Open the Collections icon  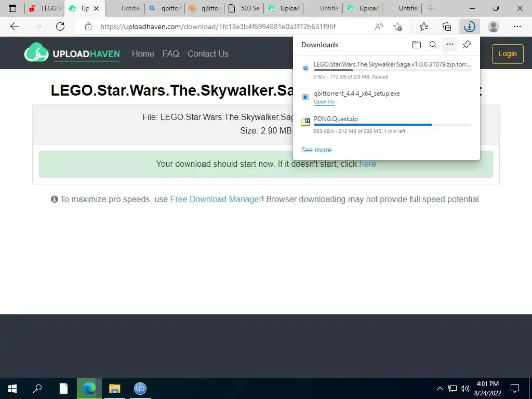447,26
